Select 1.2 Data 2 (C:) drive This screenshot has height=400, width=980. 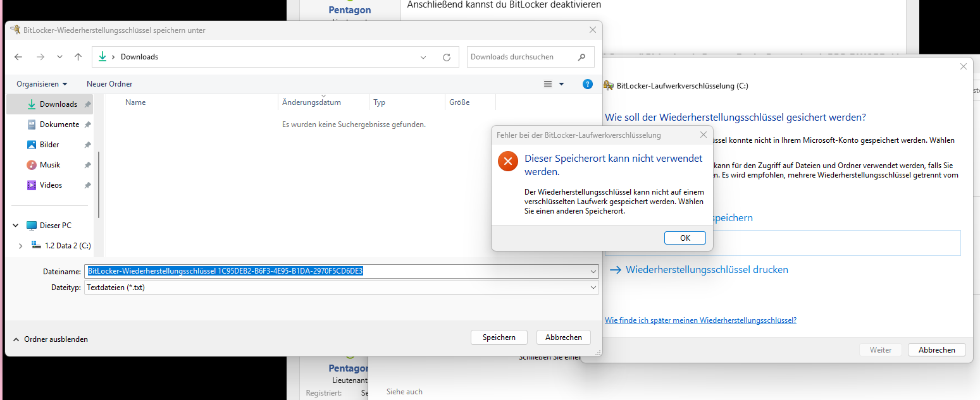pos(68,246)
